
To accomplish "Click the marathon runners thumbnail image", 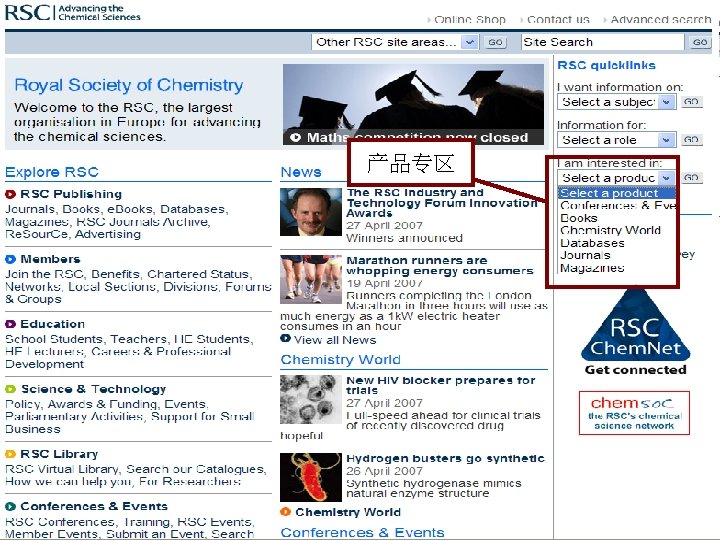I will pos(311,280).
